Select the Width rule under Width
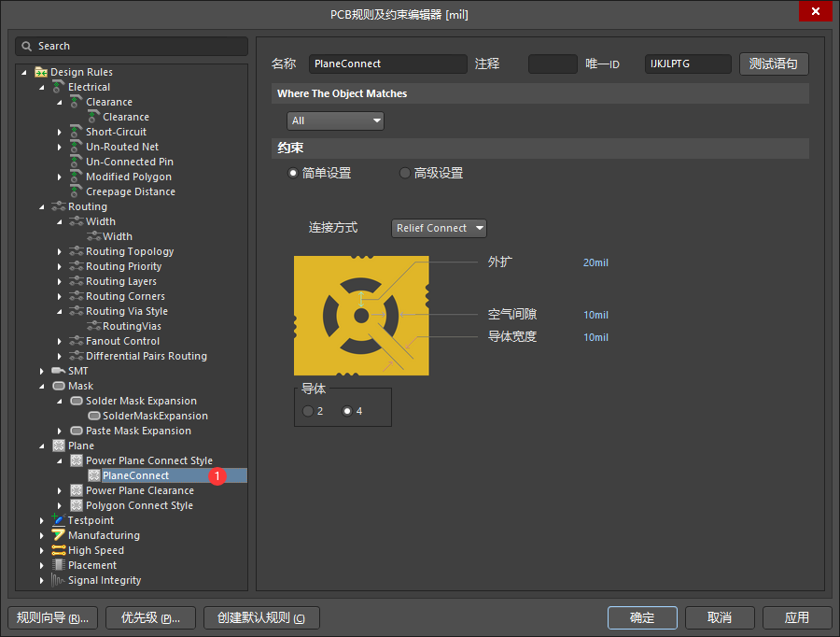The width and height of the screenshot is (840, 637). click(118, 236)
